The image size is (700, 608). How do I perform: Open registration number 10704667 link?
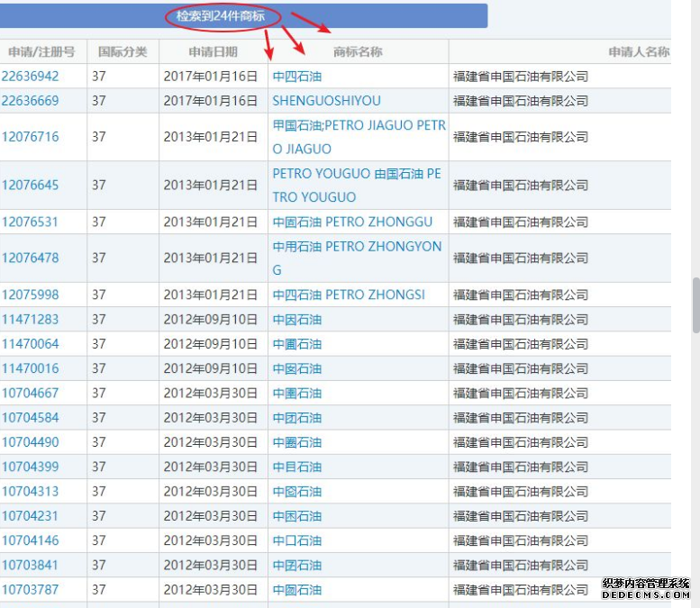point(30,394)
